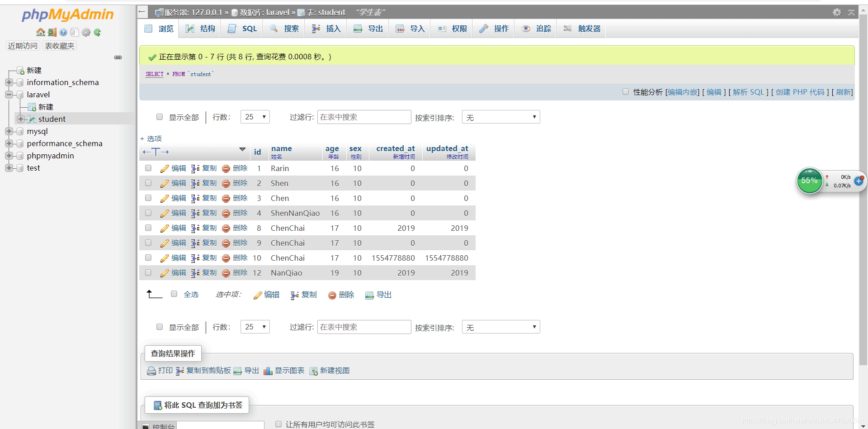Expand the mysql database tree node
The image size is (868, 429).
point(9,131)
